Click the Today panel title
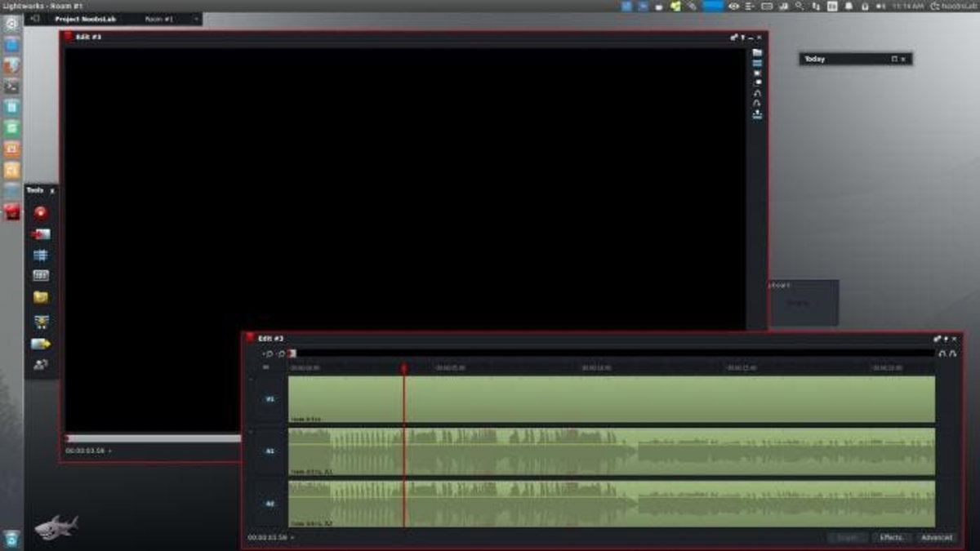Screen dimensions: 980x551 [x=815, y=59]
